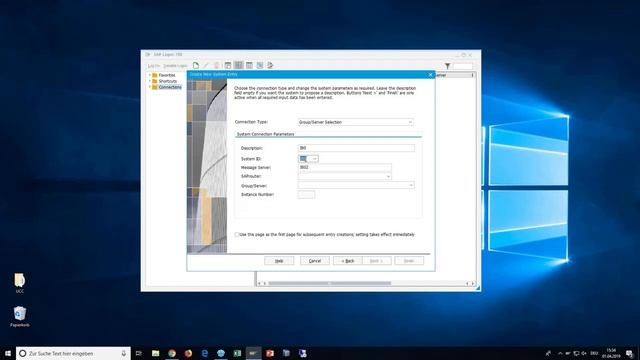Image resolution: width=640 pixels, height=360 pixels.
Task: Expand the Favorites tree node arrow
Action: [150, 75]
